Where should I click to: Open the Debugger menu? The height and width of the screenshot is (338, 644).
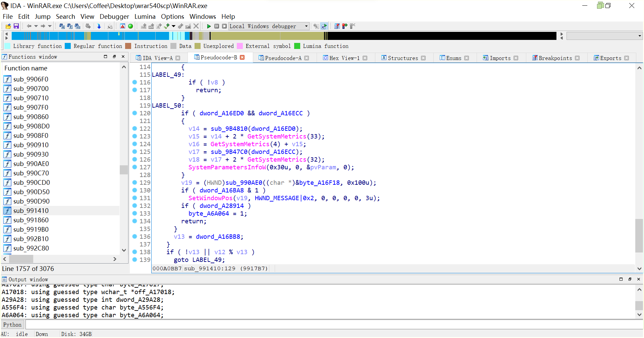tap(114, 16)
